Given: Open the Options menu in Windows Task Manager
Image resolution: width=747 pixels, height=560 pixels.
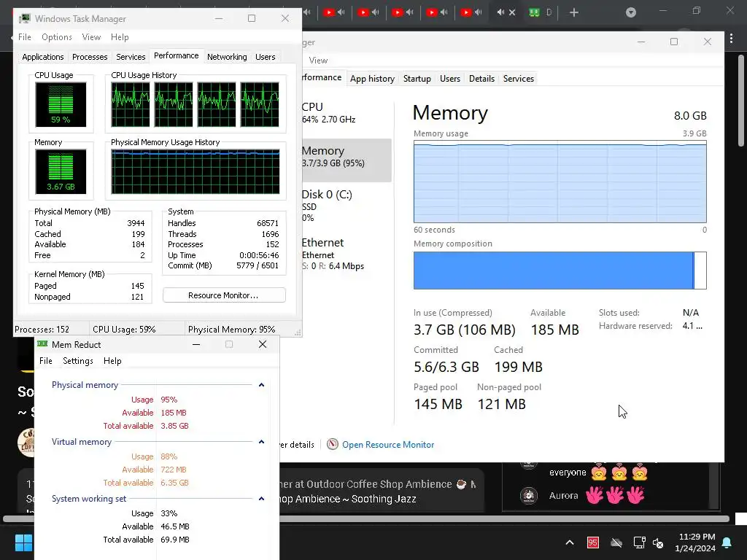Looking at the screenshot, I should [57, 37].
